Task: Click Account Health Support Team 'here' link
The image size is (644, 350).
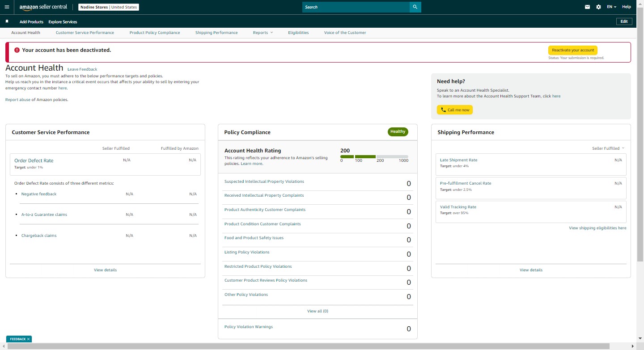Action: tap(556, 96)
